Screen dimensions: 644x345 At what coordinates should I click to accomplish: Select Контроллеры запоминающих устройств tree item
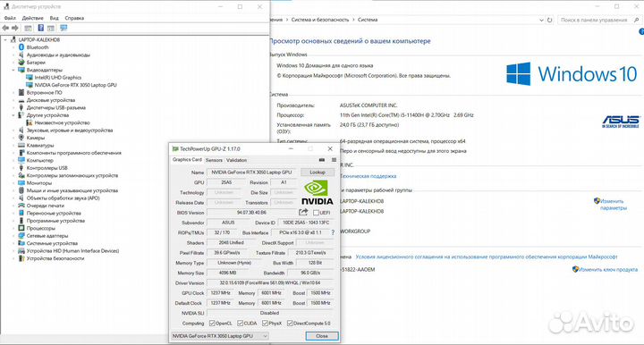point(72,175)
